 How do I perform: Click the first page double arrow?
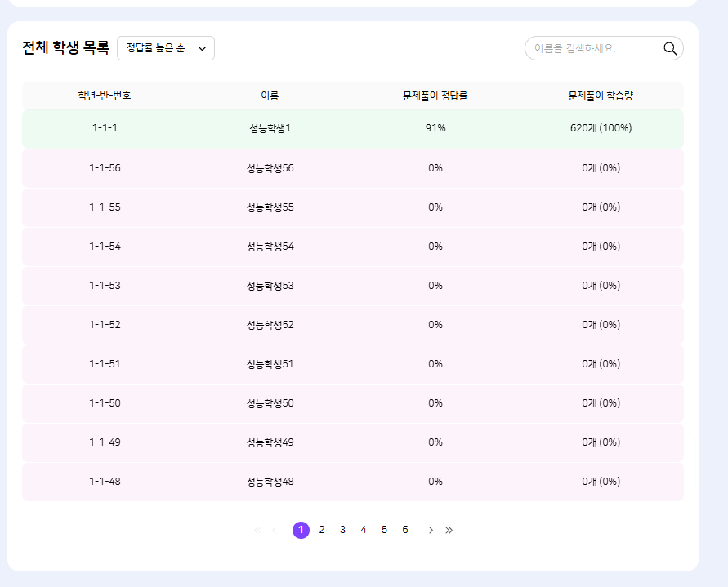tap(257, 530)
